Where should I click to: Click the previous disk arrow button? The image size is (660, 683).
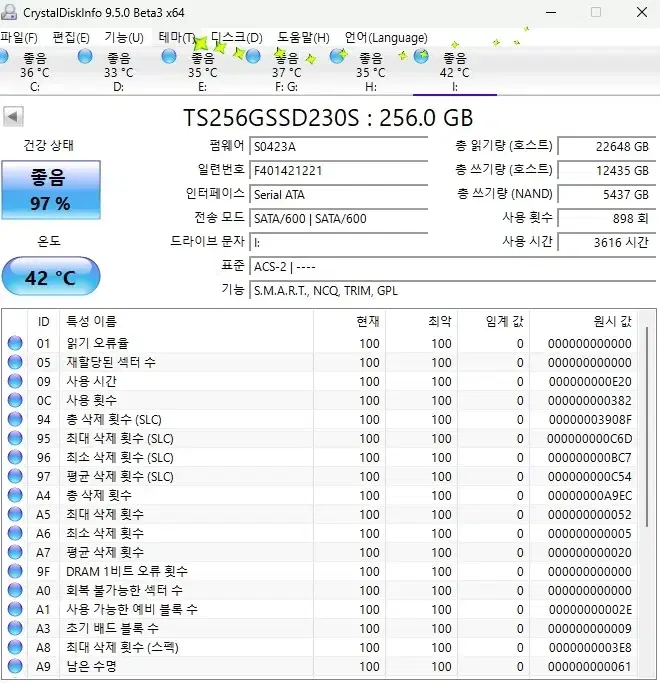coord(13,116)
